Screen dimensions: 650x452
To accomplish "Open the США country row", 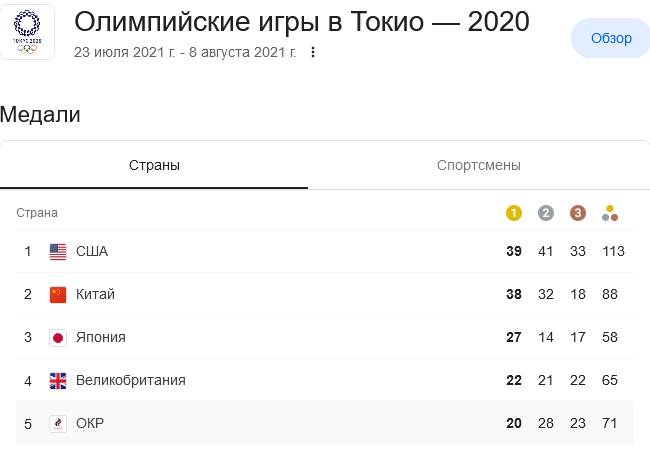I will click(x=325, y=251).
